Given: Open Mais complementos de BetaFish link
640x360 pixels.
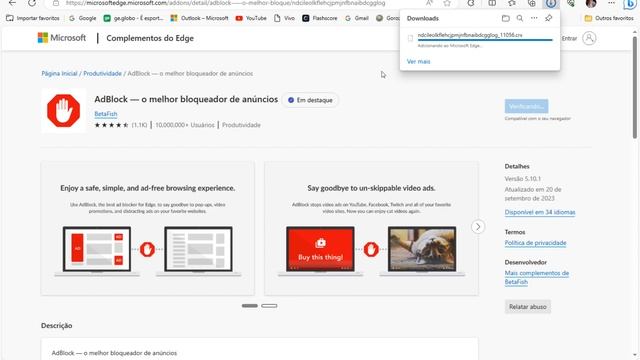Looking at the screenshot, I should click(x=536, y=278).
